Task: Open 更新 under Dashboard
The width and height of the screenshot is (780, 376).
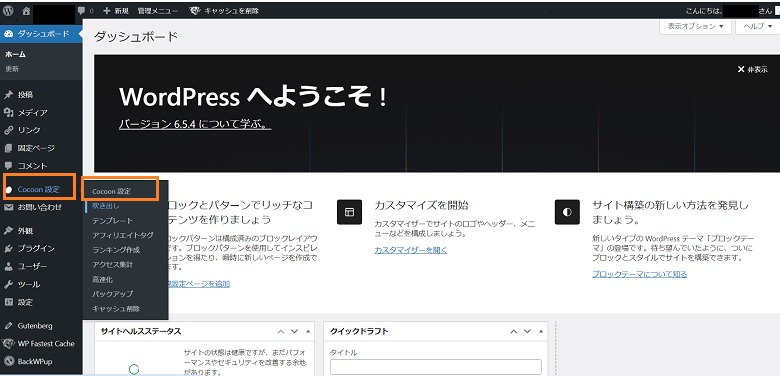Action: pyautogui.click(x=12, y=69)
